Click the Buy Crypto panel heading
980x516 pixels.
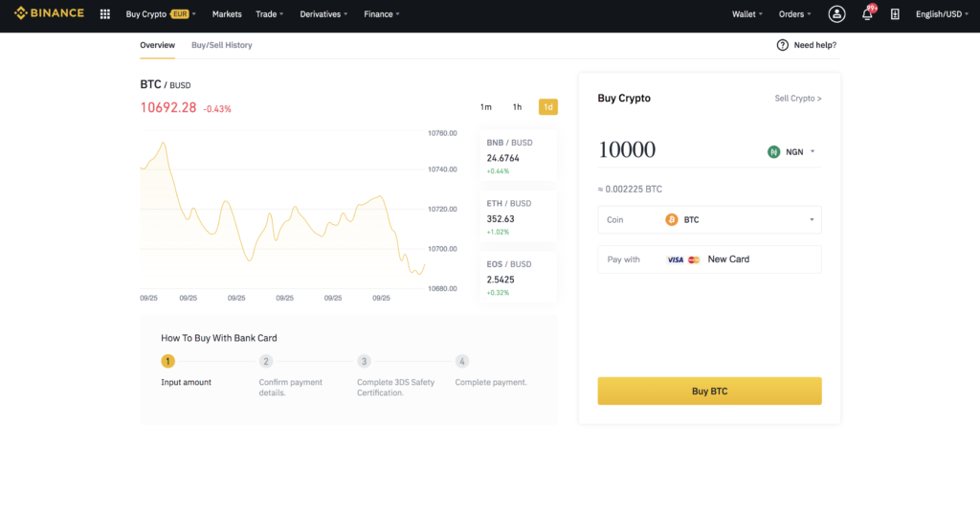click(x=624, y=99)
